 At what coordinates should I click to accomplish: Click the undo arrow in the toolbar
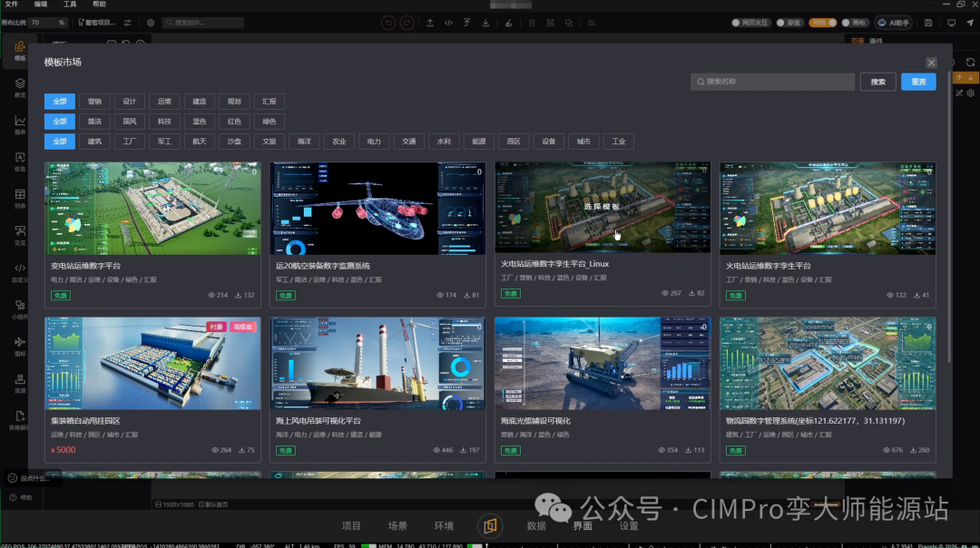(388, 23)
